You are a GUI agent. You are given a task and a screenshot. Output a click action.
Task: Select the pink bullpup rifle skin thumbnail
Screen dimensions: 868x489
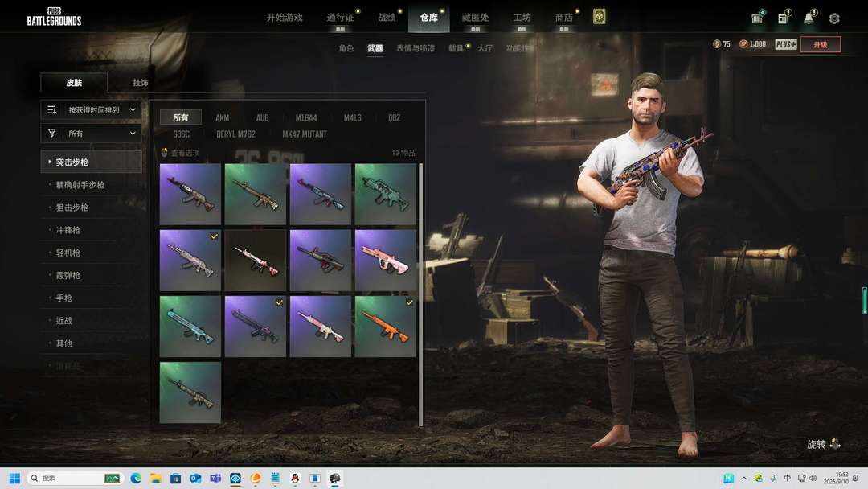pyautogui.click(x=385, y=261)
